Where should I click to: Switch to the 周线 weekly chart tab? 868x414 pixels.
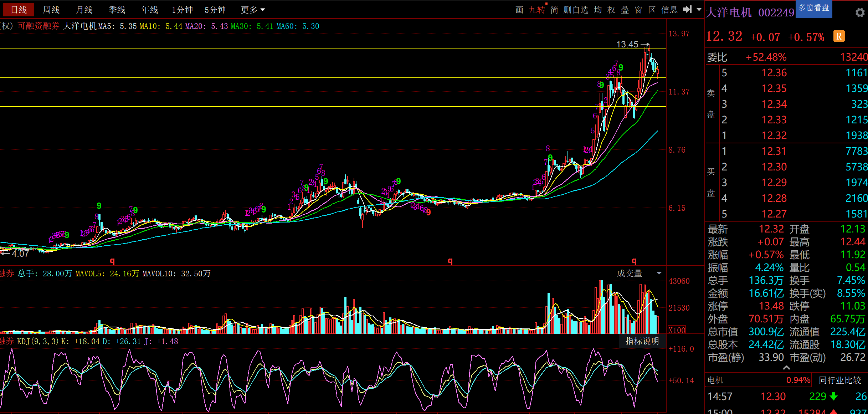click(x=51, y=10)
